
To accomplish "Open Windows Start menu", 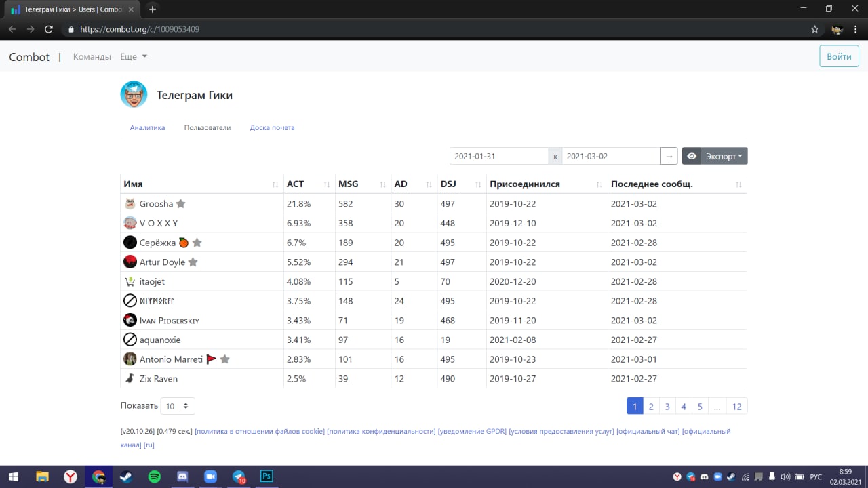I will click(13, 476).
